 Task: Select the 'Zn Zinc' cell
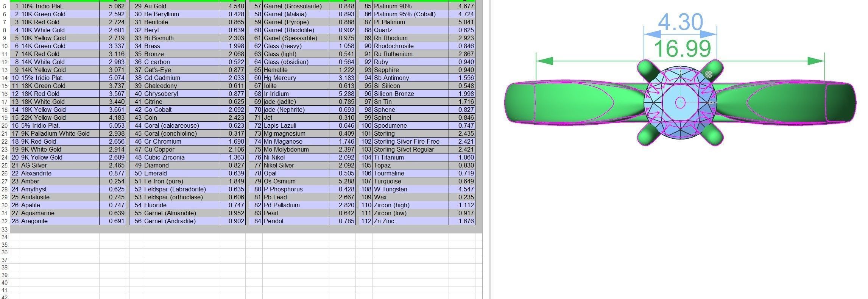411,221
